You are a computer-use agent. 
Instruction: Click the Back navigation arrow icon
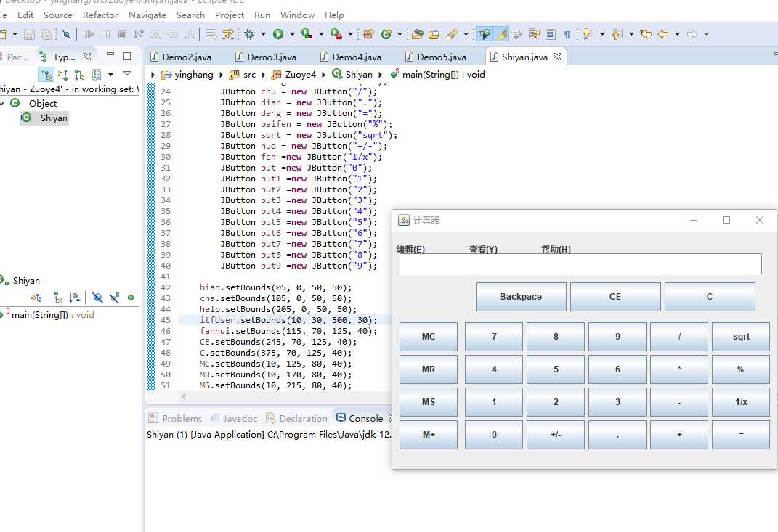[663, 34]
